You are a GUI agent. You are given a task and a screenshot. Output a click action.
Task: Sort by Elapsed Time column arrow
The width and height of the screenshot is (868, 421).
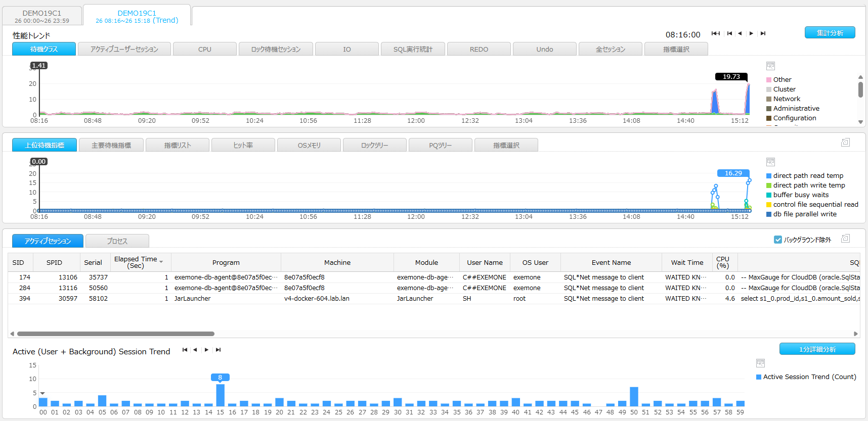(161, 262)
